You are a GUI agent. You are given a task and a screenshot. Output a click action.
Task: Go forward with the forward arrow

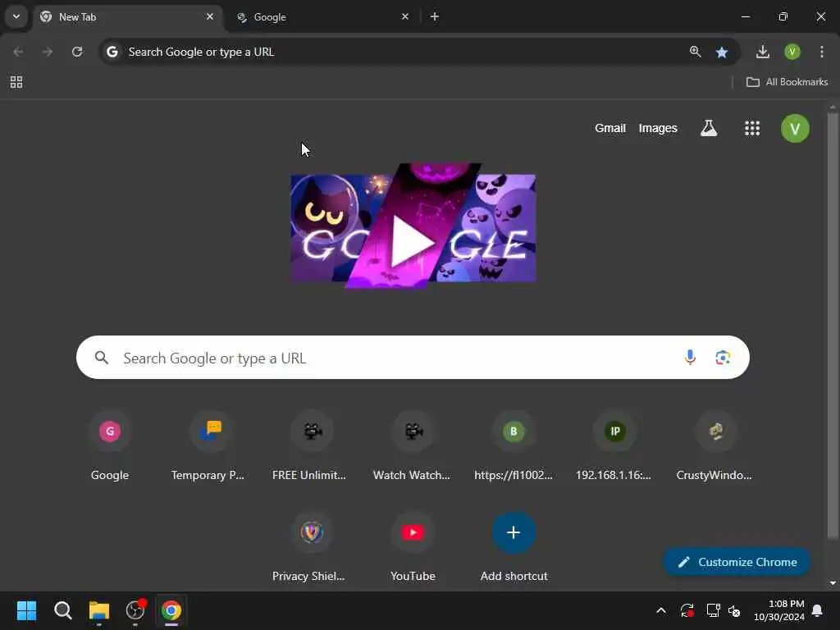48,52
